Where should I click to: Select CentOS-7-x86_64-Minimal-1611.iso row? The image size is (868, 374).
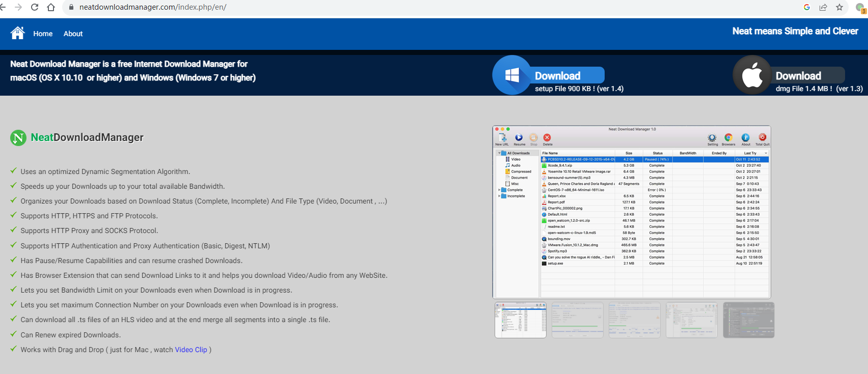pyautogui.click(x=655, y=190)
